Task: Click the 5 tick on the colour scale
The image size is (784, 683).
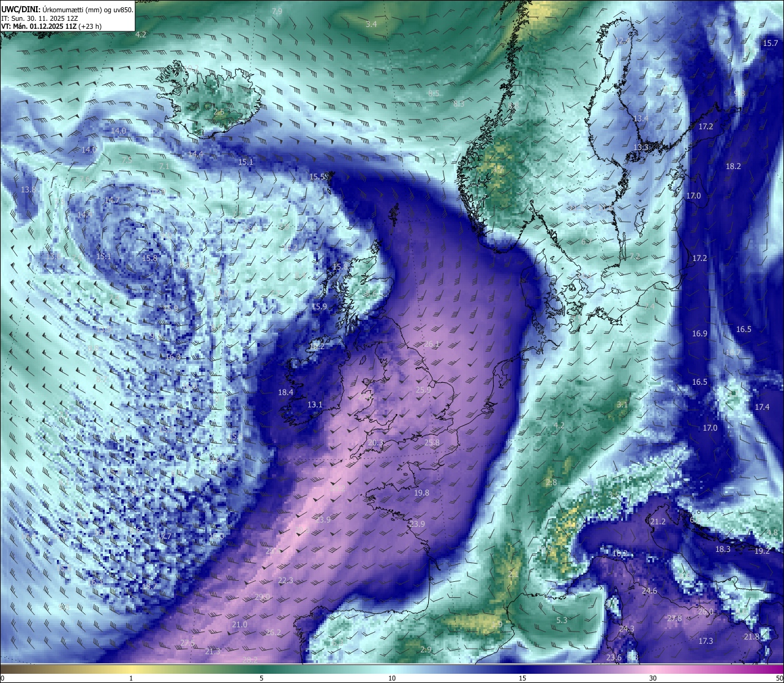Action: coord(262,677)
